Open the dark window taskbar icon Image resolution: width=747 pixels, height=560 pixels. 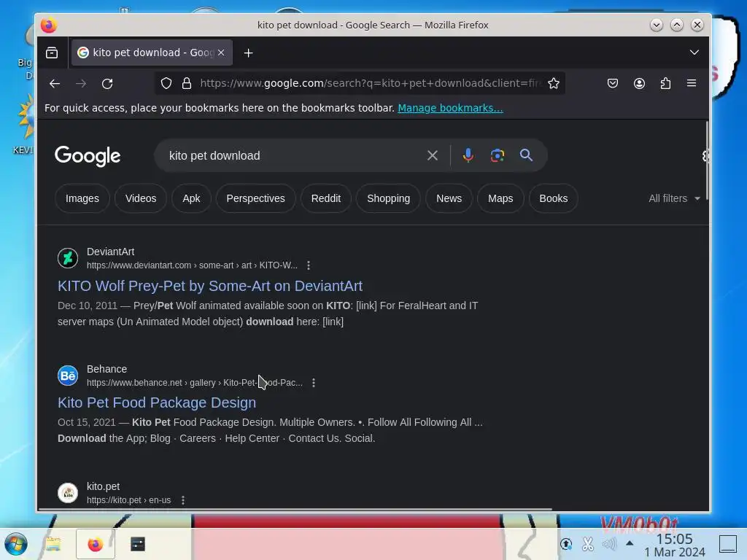coord(138,544)
